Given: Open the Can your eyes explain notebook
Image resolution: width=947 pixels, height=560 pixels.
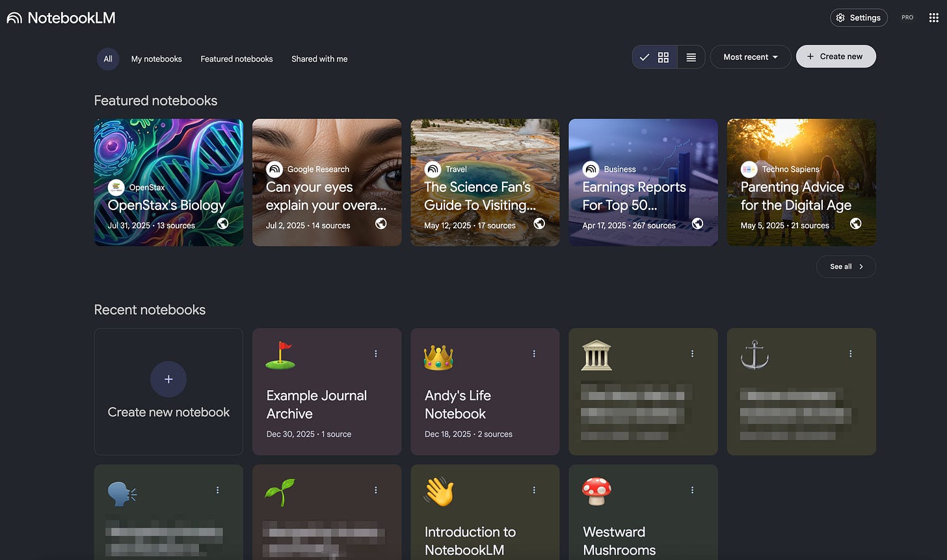Looking at the screenshot, I should tap(327, 182).
